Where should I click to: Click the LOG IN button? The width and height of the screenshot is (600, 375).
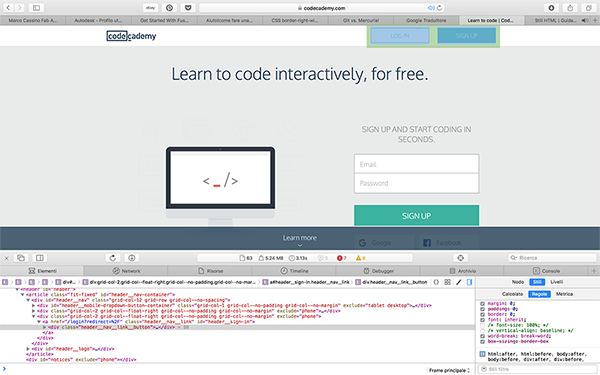[400, 36]
